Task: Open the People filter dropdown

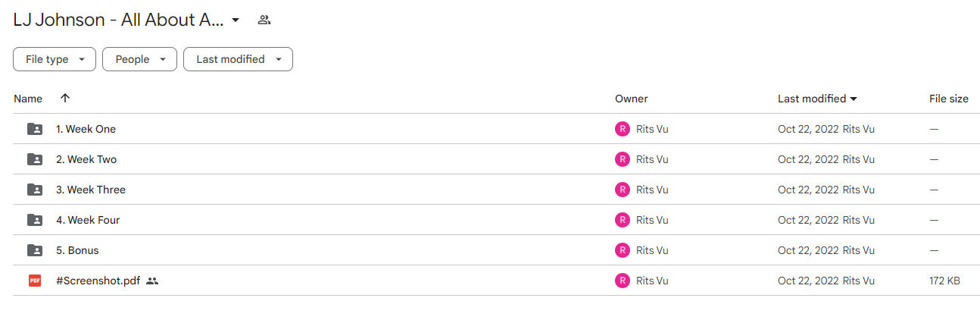Action: coord(139,59)
